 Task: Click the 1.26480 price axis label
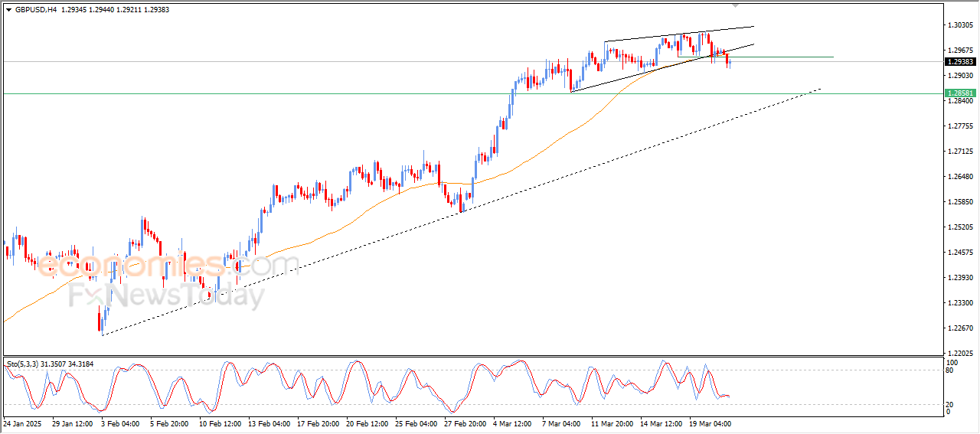click(960, 177)
